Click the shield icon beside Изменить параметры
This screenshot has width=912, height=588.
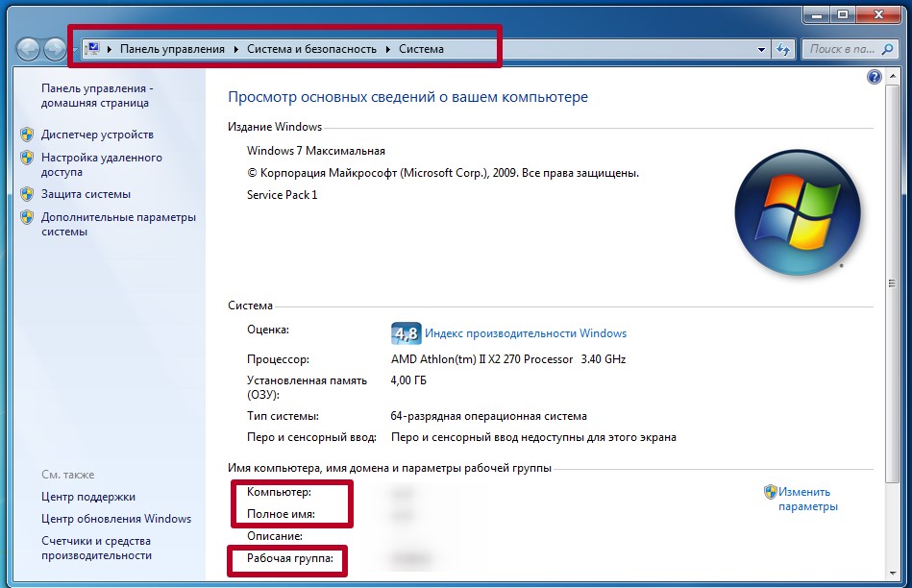tap(770, 492)
